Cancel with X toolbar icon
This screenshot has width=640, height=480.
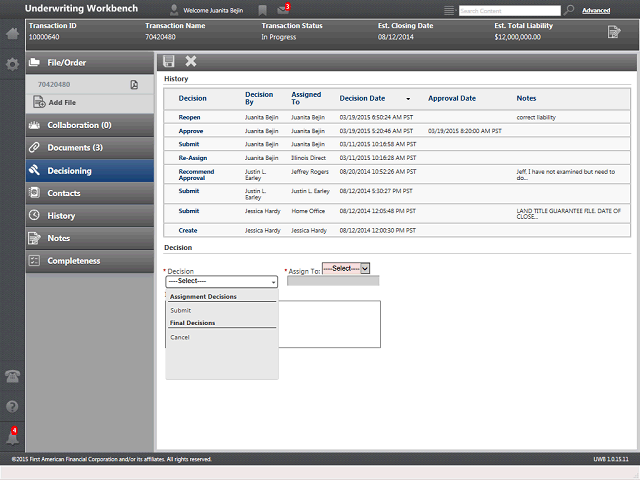(191, 61)
